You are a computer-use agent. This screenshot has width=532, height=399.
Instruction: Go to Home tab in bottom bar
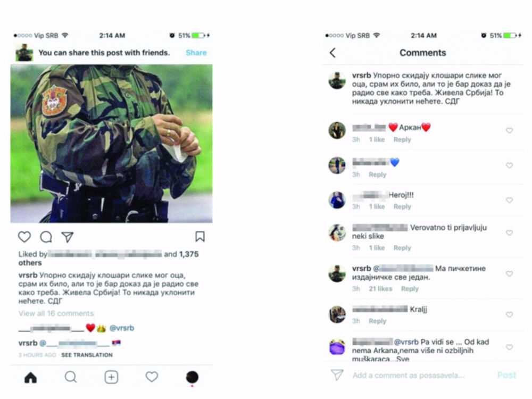pyautogui.click(x=30, y=377)
